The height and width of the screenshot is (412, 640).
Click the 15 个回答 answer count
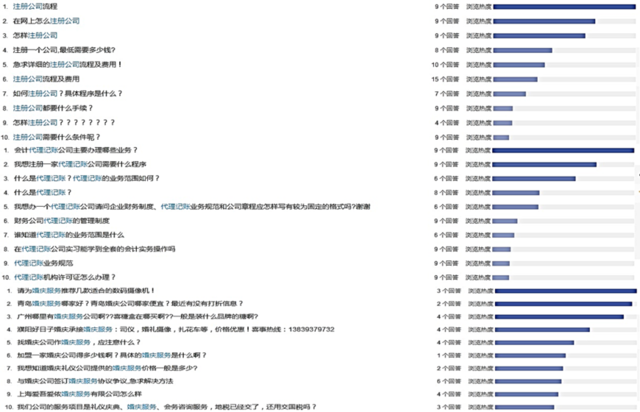tap(446, 78)
